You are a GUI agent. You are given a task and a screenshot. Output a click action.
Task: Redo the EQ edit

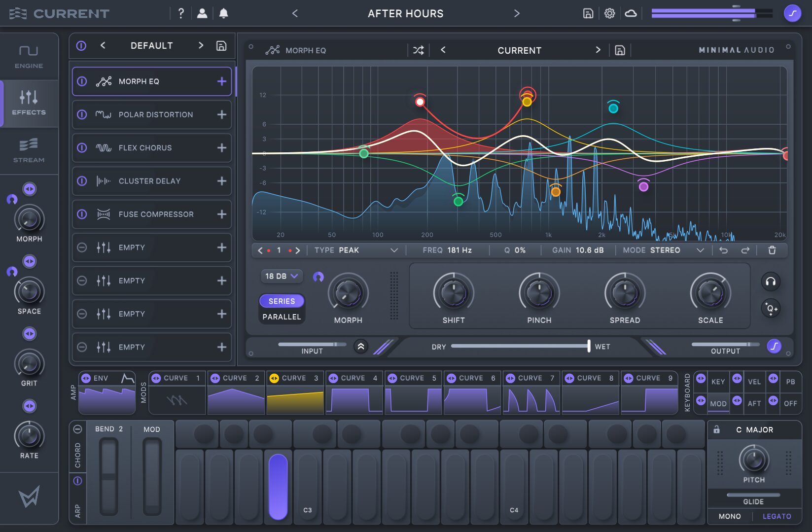pos(745,250)
